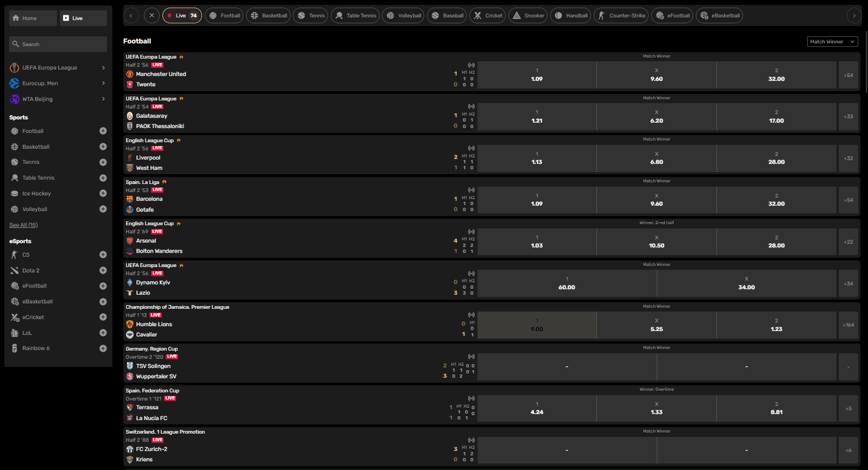Open live stream icon for Dynamo Kyiv match

click(471, 274)
